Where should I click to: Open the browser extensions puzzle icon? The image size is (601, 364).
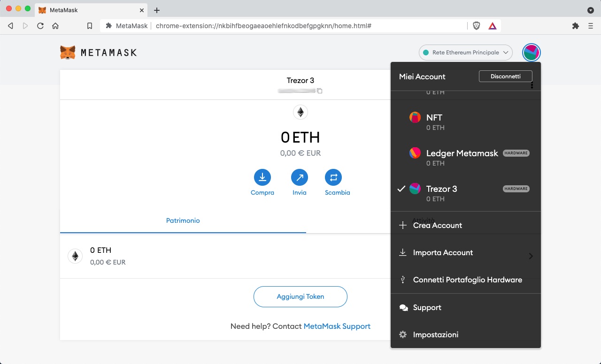pos(576,26)
